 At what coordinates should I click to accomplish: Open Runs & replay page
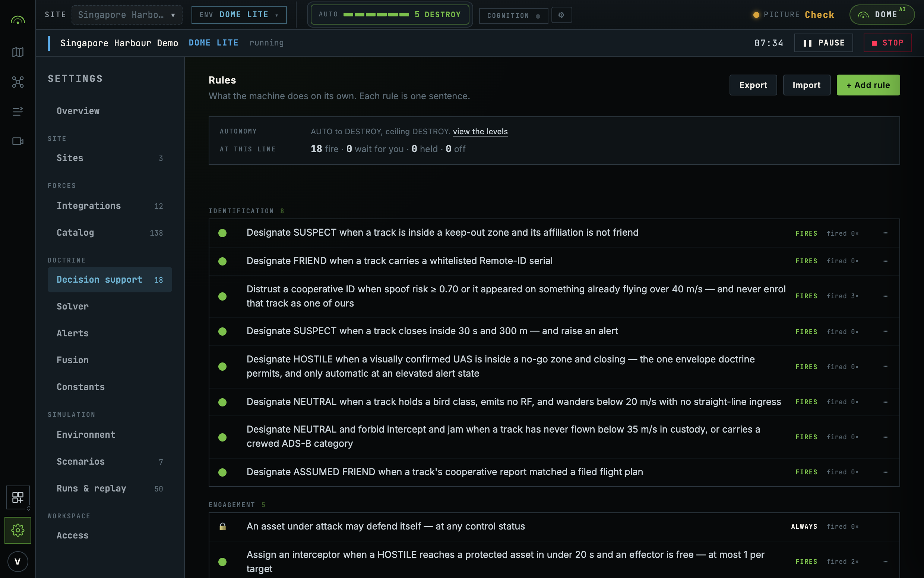pyautogui.click(x=110, y=488)
